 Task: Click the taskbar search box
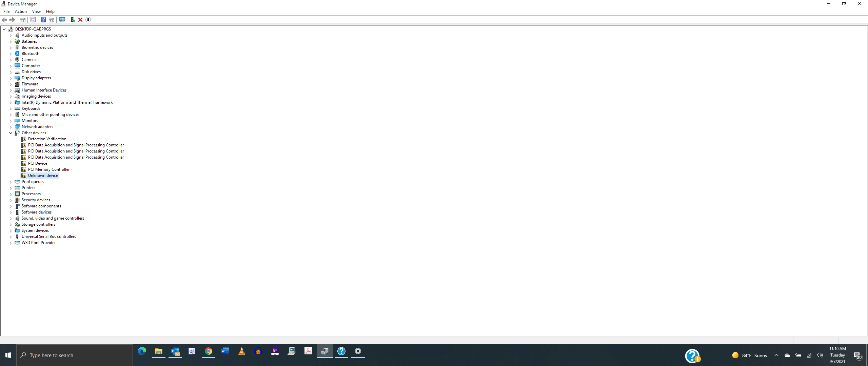tap(75, 355)
